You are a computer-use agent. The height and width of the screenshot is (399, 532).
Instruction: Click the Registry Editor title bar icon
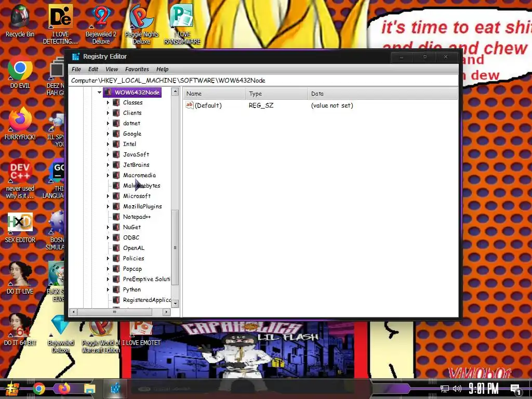click(75, 57)
